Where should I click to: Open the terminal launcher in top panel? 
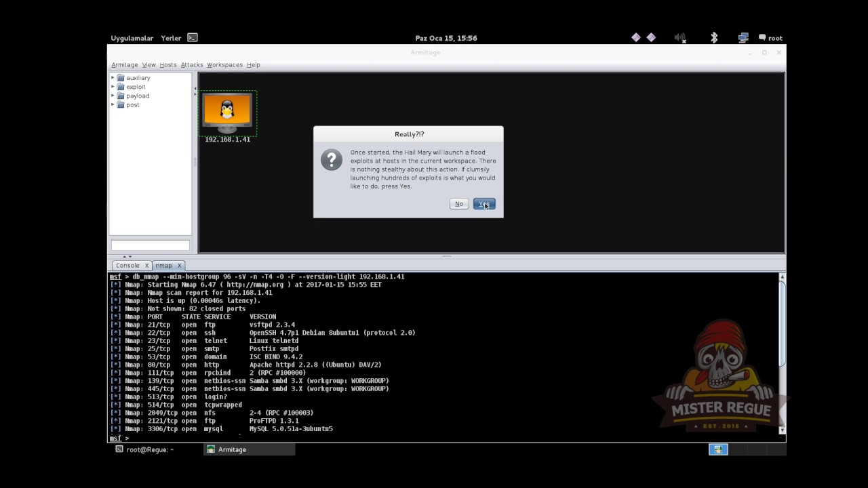[193, 38]
